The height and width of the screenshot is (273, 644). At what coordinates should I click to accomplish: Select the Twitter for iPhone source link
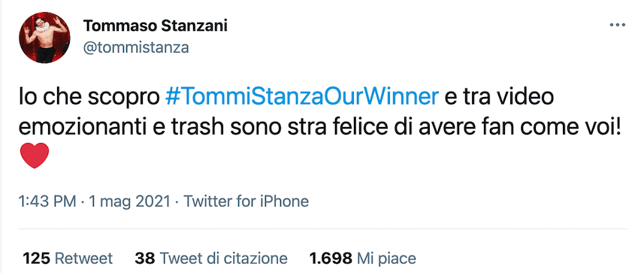(246, 202)
